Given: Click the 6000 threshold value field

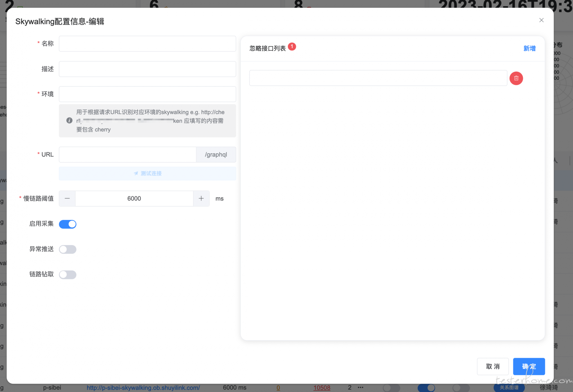Looking at the screenshot, I should tap(134, 199).
